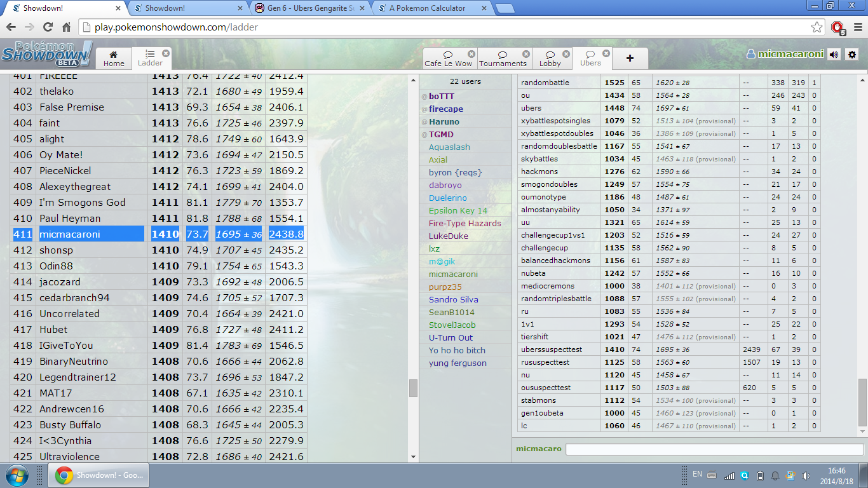Click the user list scrollbar down arrow

pos(414,457)
